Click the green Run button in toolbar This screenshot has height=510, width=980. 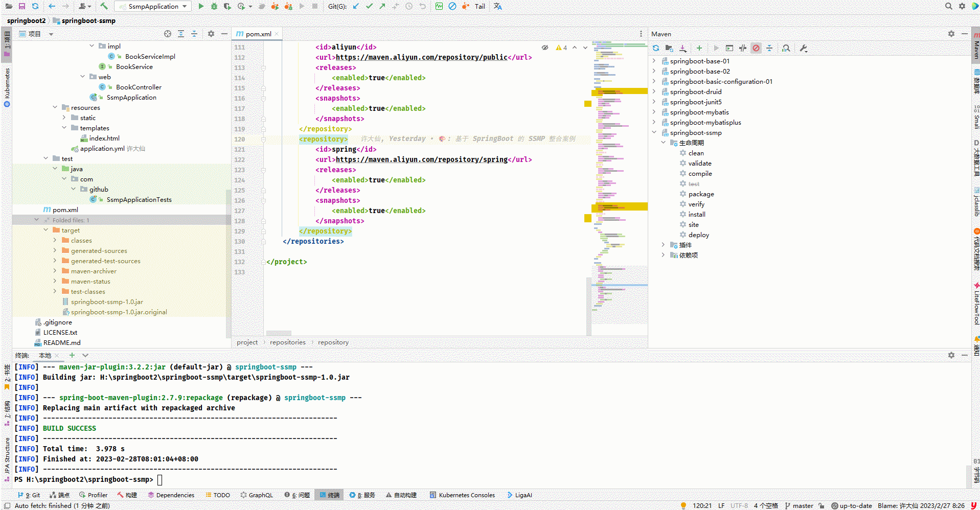201,6
